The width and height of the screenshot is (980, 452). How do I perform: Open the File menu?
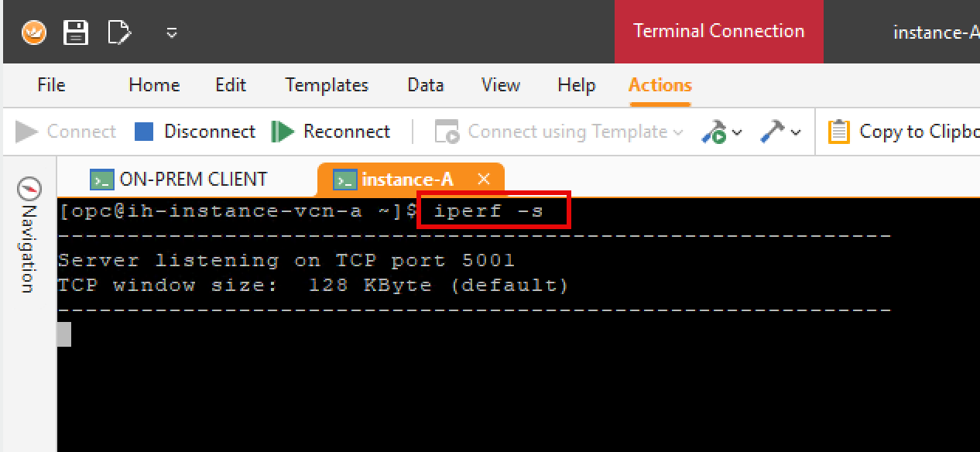tap(51, 85)
